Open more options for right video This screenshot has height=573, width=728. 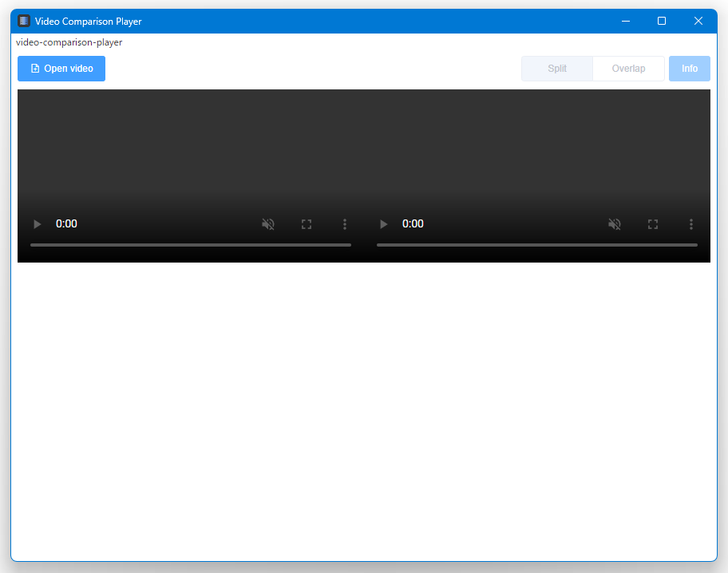[690, 224]
